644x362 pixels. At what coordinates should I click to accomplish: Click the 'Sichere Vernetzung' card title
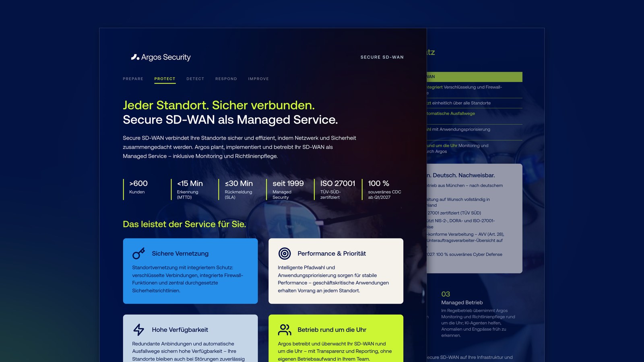[x=180, y=253]
